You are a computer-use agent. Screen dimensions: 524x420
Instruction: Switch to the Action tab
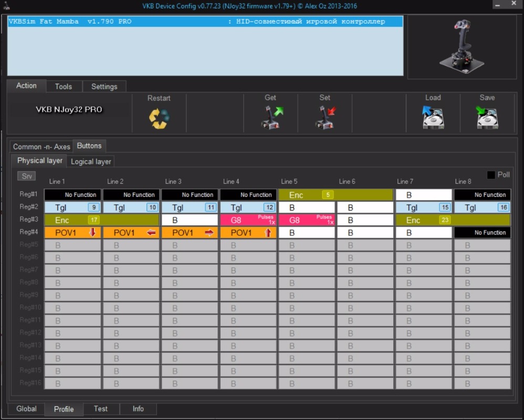point(26,86)
